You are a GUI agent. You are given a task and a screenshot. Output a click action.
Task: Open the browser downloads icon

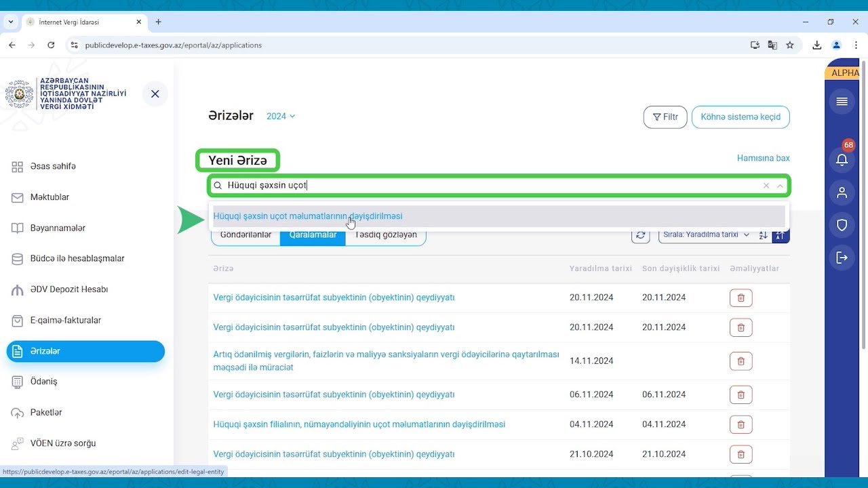[817, 45]
